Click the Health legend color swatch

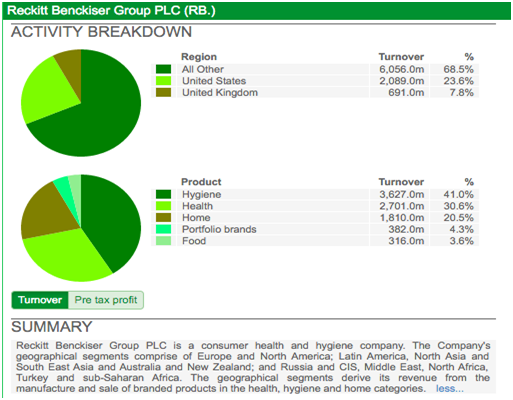tap(163, 206)
